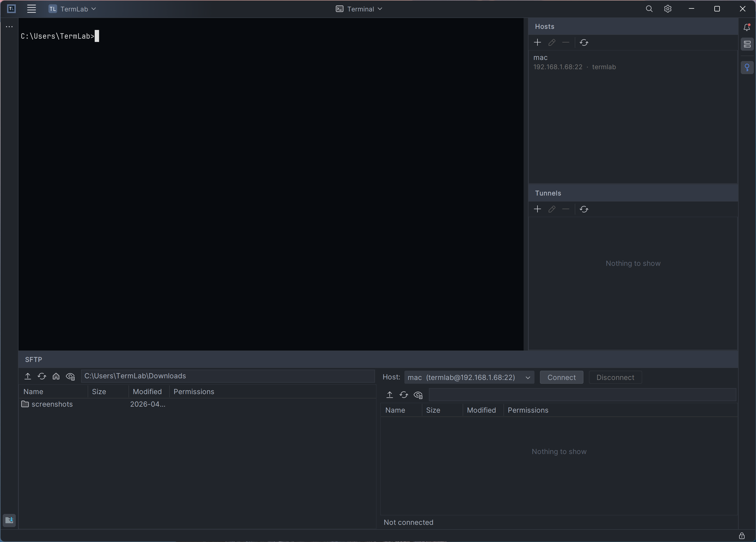The height and width of the screenshot is (542, 756).
Task: Add a new tunnel in the Tunnels panel
Action: pos(537,209)
